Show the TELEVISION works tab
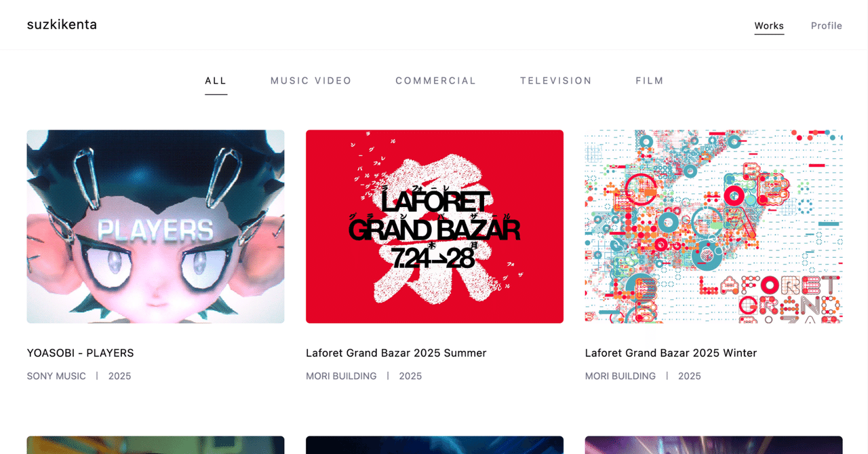 pyautogui.click(x=556, y=80)
